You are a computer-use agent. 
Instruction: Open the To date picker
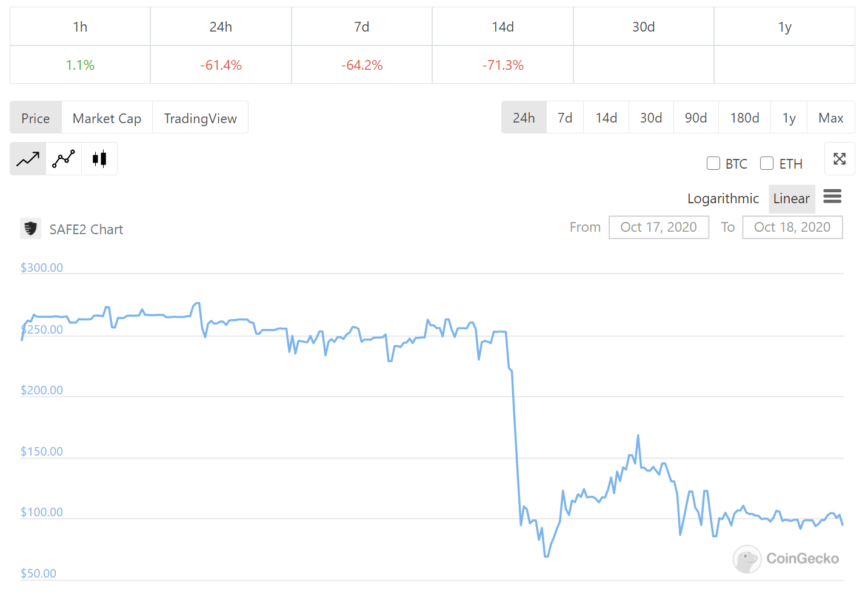[792, 227]
